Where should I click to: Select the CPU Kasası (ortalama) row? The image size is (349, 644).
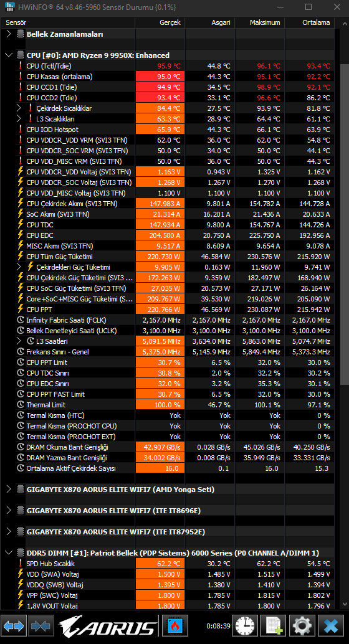168,77
